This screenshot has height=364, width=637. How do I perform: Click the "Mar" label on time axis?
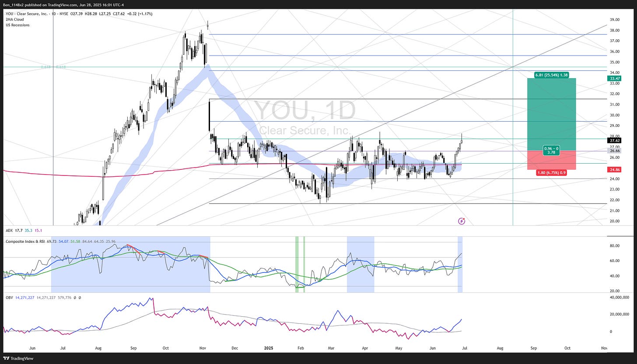click(x=332, y=348)
